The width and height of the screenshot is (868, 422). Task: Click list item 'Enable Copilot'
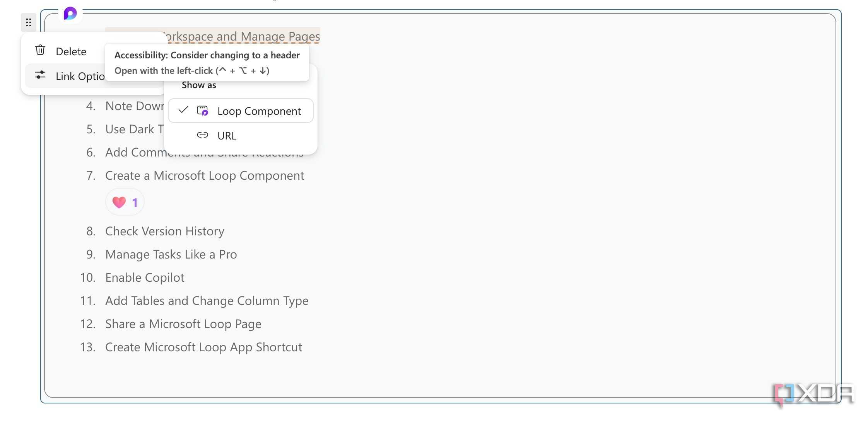[x=145, y=277]
